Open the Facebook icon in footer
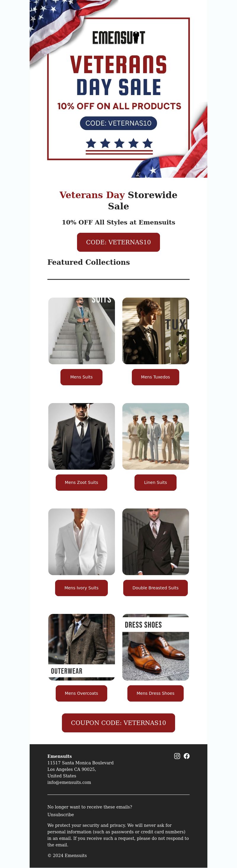The image size is (237, 868). tap(186, 756)
